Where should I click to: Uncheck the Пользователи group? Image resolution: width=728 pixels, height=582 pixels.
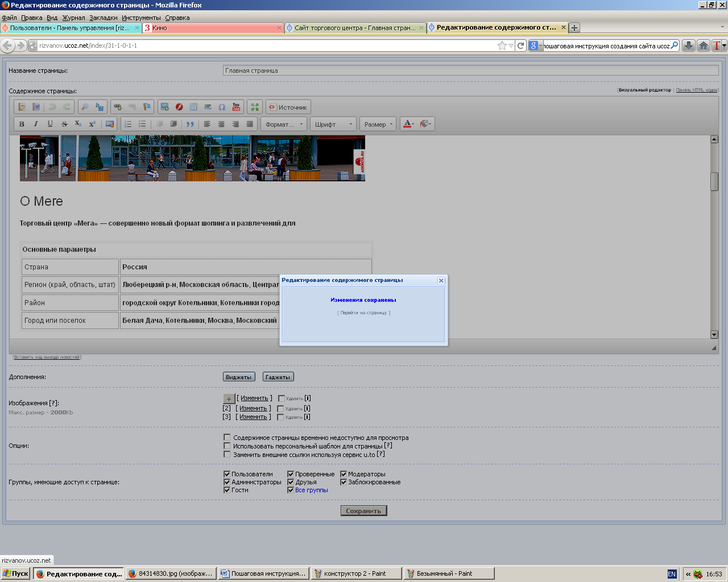[x=227, y=474]
